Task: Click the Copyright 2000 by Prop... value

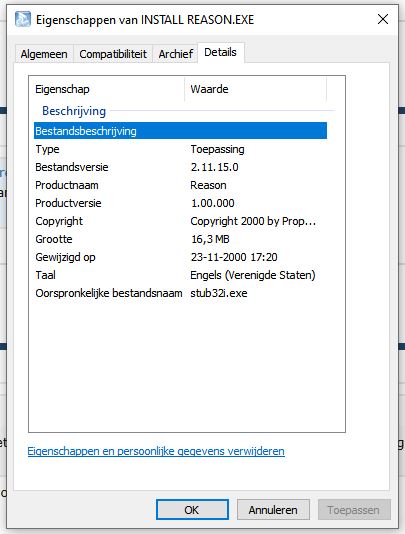Action: (x=253, y=221)
